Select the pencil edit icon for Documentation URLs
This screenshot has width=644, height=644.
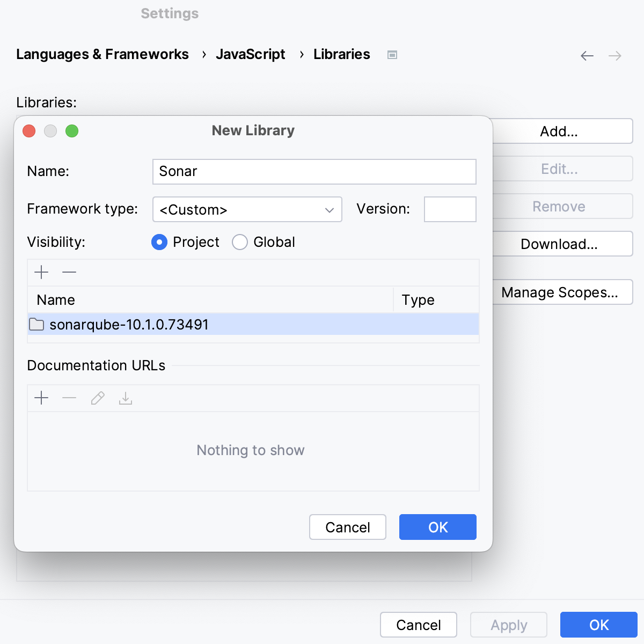(x=97, y=398)
